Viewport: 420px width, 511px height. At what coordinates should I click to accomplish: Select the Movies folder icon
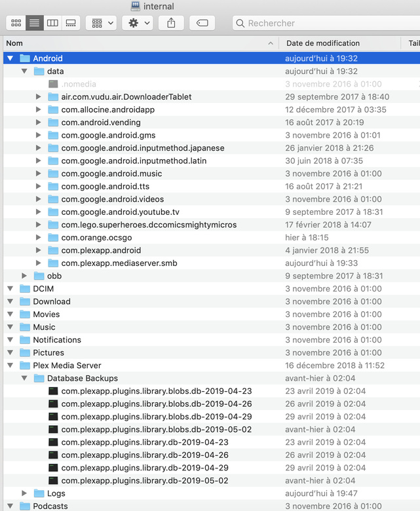coord(25,314)
